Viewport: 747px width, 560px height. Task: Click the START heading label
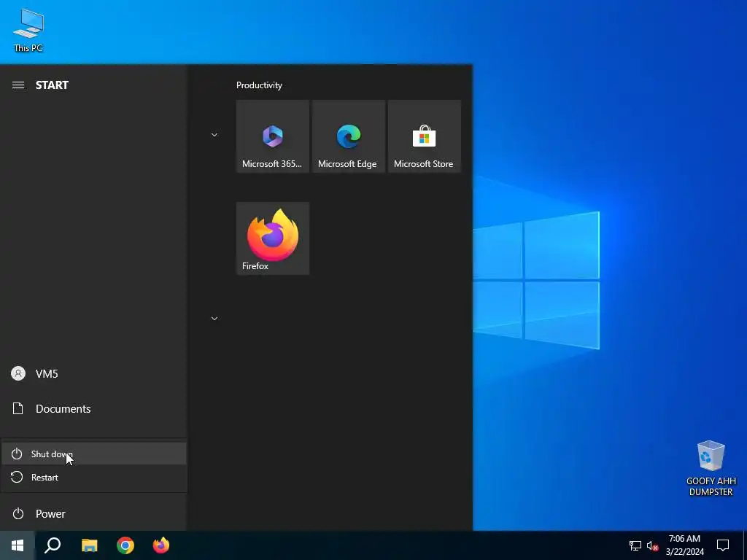pos(52,85)
